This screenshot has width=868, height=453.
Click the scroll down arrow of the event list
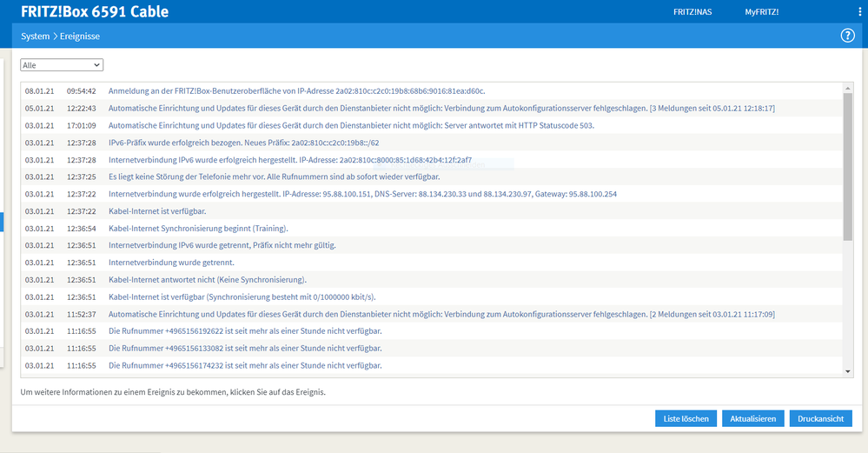pyautogui.click(x=847, y=371)
